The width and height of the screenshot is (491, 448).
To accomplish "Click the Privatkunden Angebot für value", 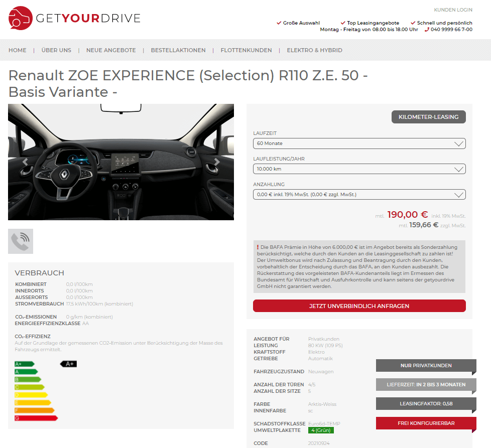I will coord(324,339).
